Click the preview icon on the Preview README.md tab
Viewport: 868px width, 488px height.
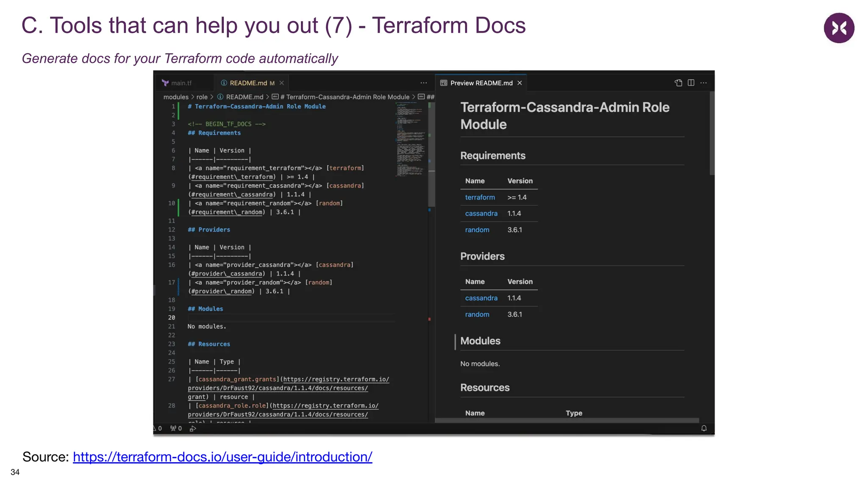point(444,83)
